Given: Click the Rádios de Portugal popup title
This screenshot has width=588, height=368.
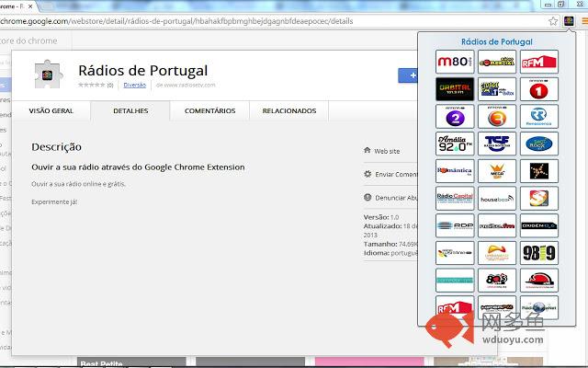Looking at the screenshot, I should click(497, 41).
